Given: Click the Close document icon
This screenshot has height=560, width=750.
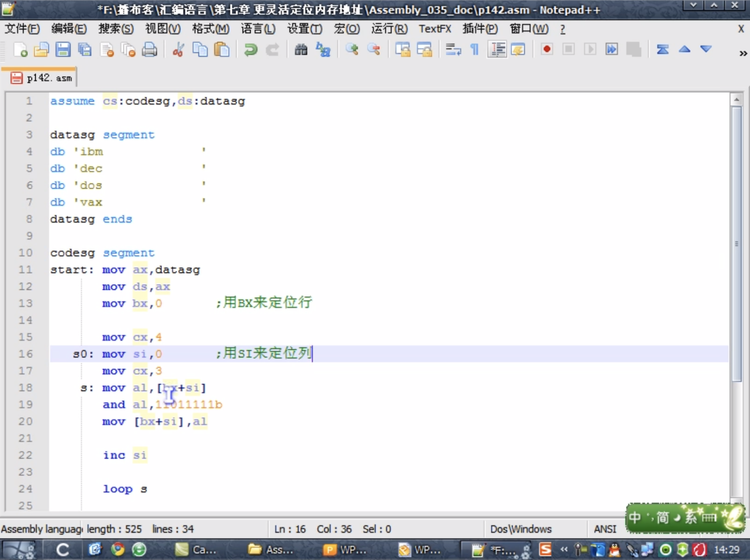Looking at the screenshot, I should pyautogui.click(x=107, y=50).
